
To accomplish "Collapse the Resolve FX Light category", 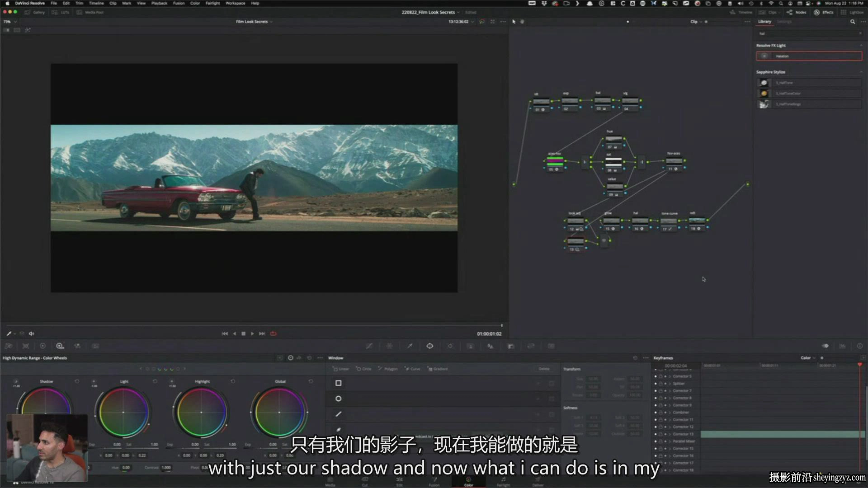I will 861,46.
